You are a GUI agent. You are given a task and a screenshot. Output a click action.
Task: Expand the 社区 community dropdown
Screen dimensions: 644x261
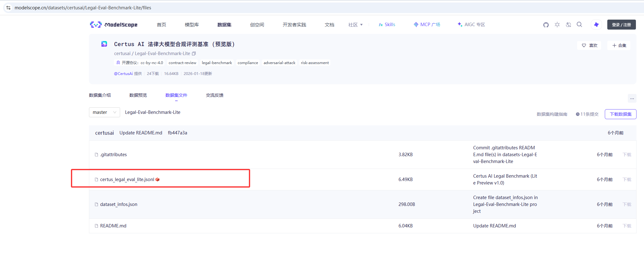tap(355, 25)
